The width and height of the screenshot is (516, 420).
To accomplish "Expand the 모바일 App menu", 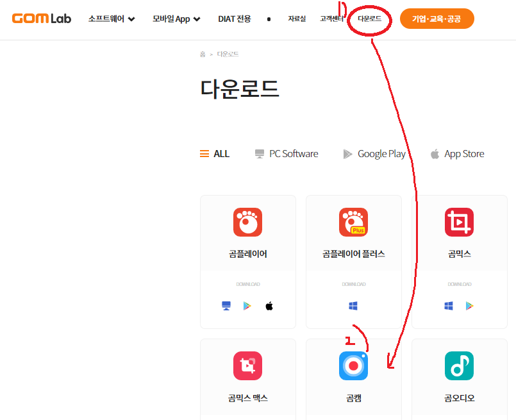I will click(x=176, y=19).
